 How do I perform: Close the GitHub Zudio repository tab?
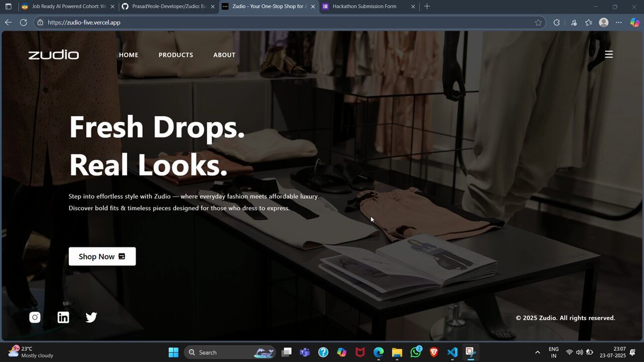[x=213, y=6]
